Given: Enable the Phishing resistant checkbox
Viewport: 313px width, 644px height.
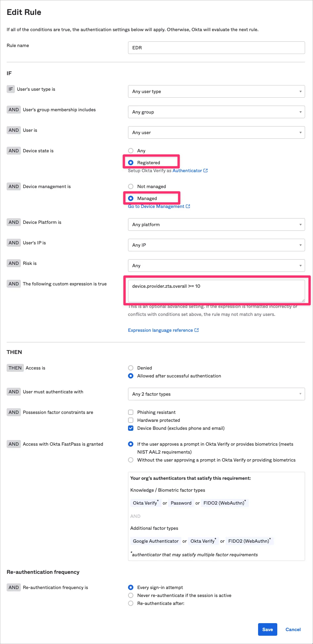Looking at the screenshot, I should click(131, 412).
